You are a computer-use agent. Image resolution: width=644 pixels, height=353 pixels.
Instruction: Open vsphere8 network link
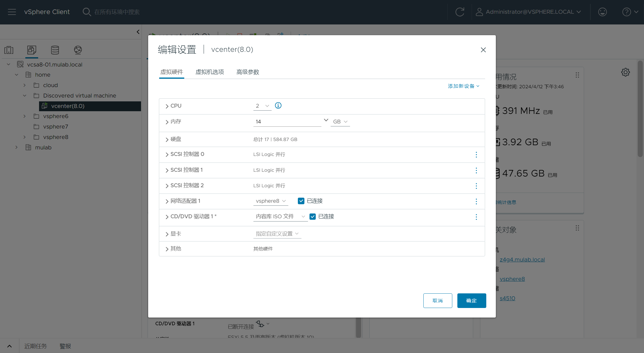coord(512,279)
